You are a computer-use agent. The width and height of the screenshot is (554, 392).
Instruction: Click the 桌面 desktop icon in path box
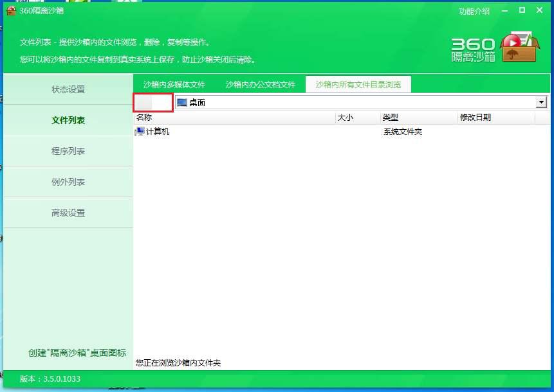[182, 103]
